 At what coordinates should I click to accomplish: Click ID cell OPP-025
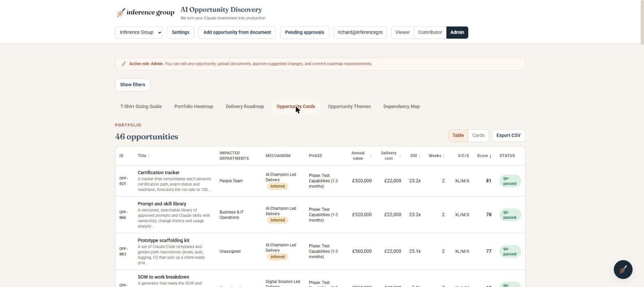[124, 181]
